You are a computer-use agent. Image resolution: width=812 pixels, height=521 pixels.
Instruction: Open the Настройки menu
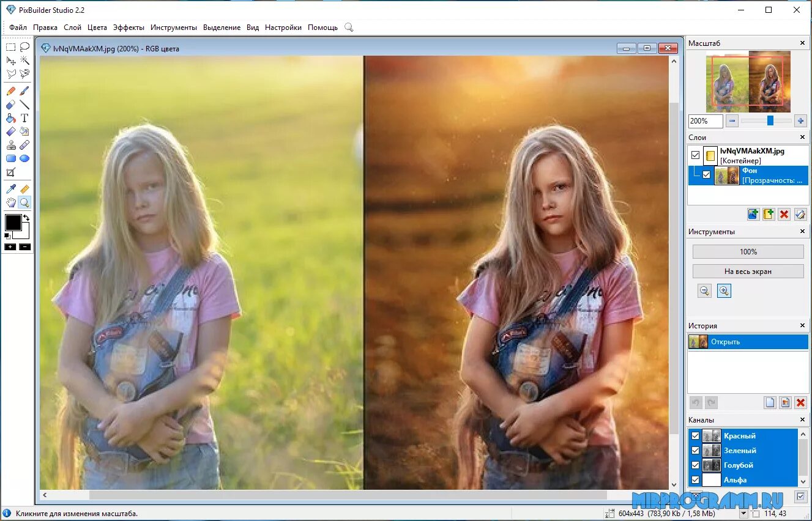click(283, 28)
